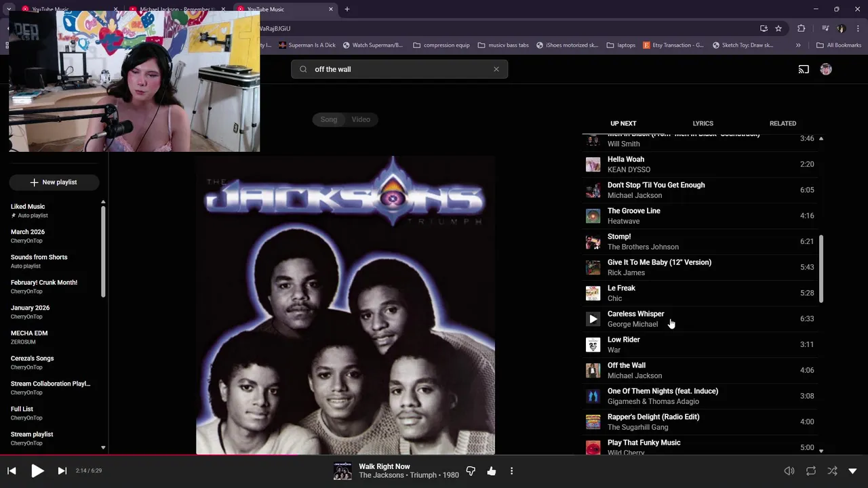Click the Walk Right Now album thumbnail in player bar
The height and width of the screenshot is (488, 868).
coord(342,471)
